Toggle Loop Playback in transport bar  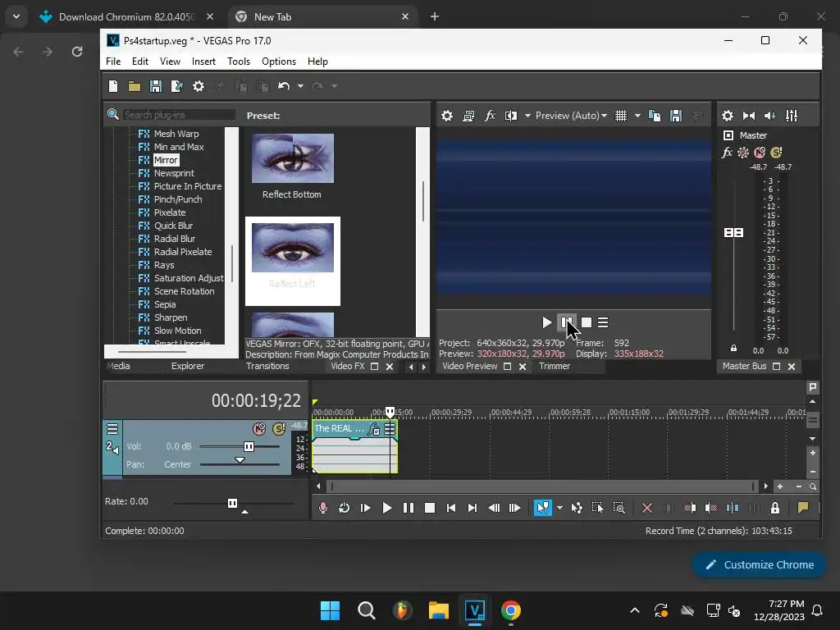click(x=344, y=508)
